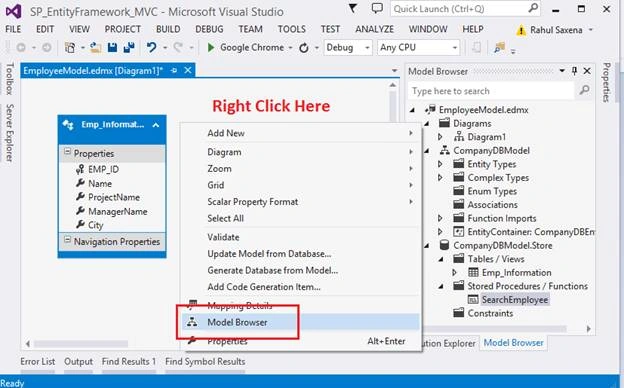Open the PROJECT menu
The height and width of the screenshot is (388, 624).
coord(123,29)
